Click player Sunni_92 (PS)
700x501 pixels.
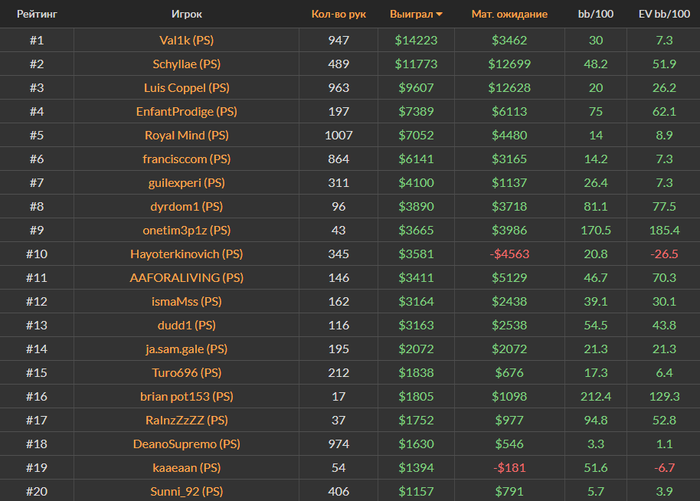point(186,491)
